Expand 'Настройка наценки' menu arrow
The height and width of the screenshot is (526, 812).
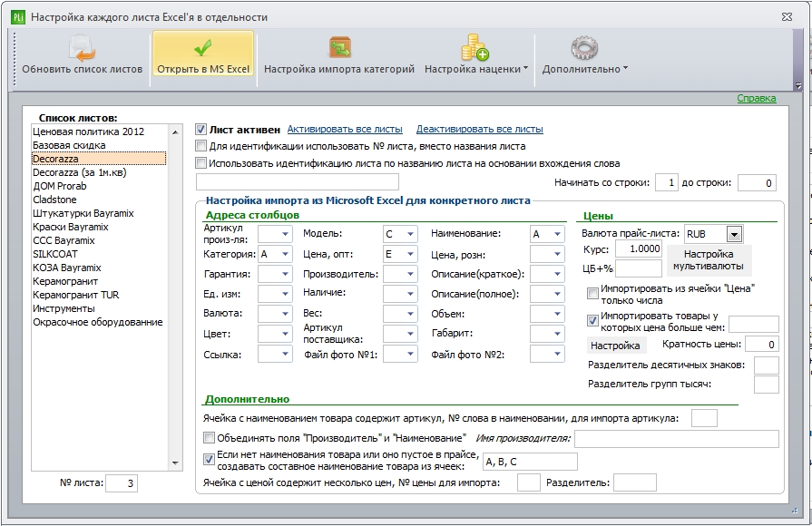(525, 68)
